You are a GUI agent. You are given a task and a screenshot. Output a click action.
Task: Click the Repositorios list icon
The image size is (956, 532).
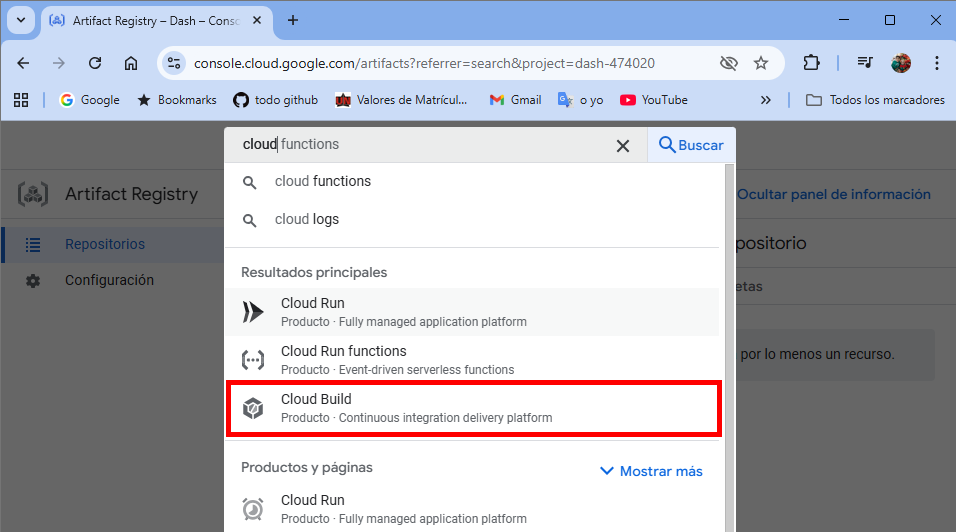pos(33,245)
